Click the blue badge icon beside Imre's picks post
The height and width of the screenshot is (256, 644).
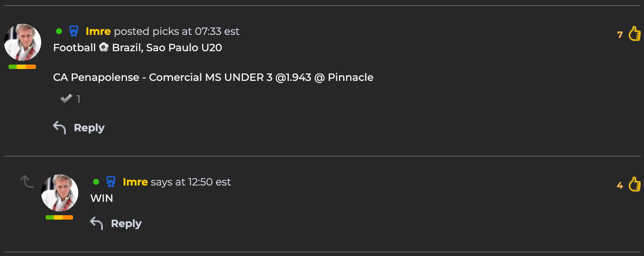click(x=74, y=31)
